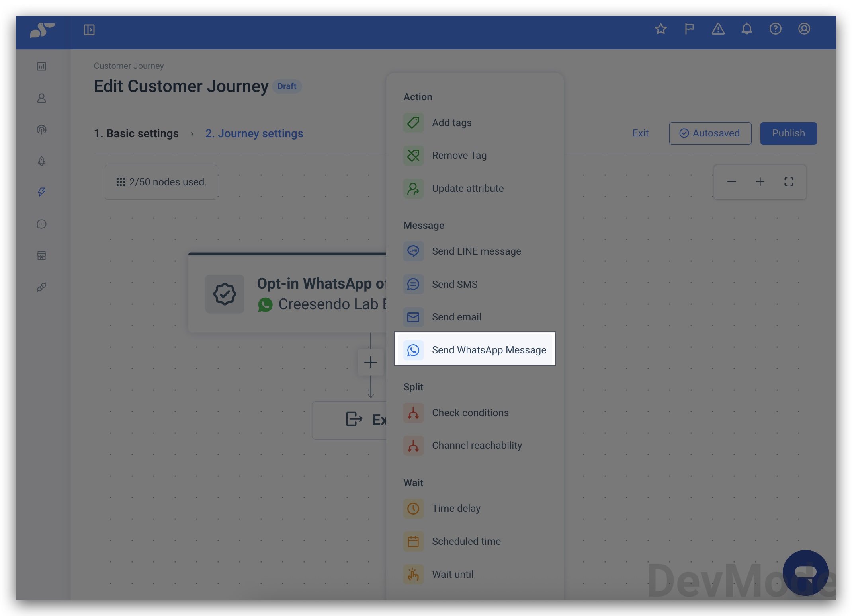Select Scheduled time wait option
The width and height of the screenshot is (852, 616).
point(475,541)
